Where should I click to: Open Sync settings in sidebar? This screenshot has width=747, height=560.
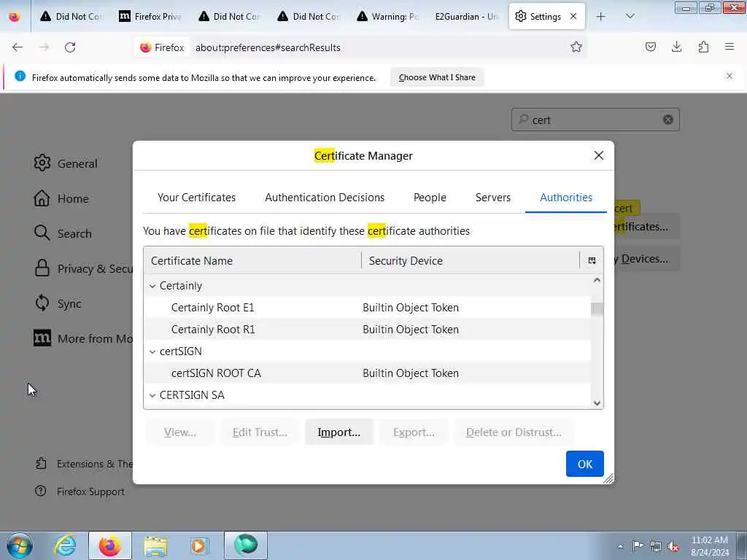point(57,303)
